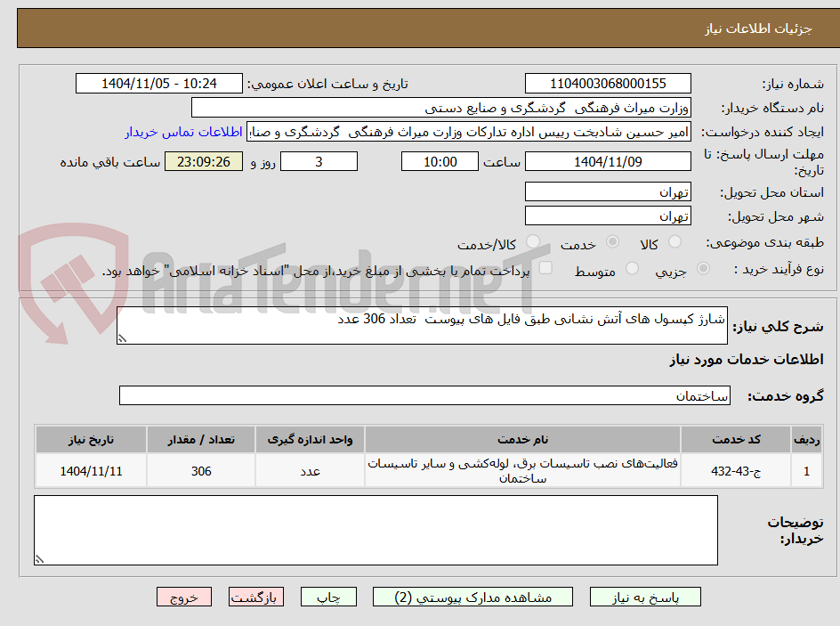Click the remaining time field 23:09:26
Image resolution: width=840 pixels, height=626 pixels.
point(204,161)
